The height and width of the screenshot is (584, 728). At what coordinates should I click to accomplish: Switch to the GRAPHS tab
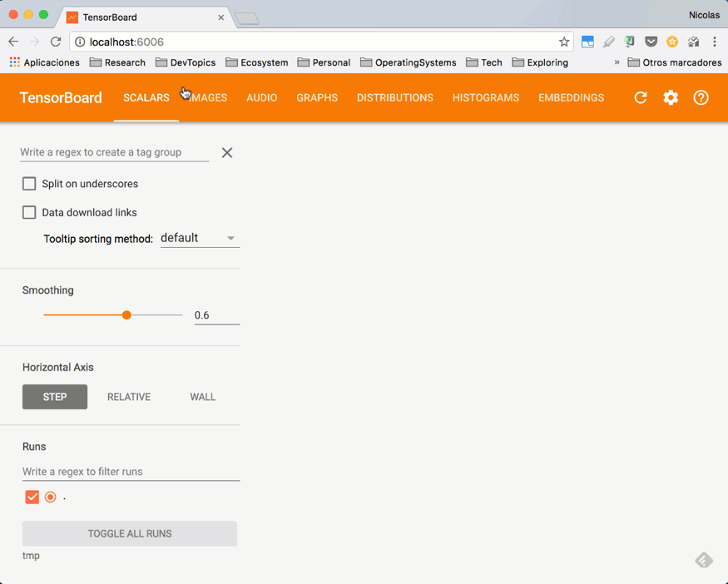(x=317, y=97)
